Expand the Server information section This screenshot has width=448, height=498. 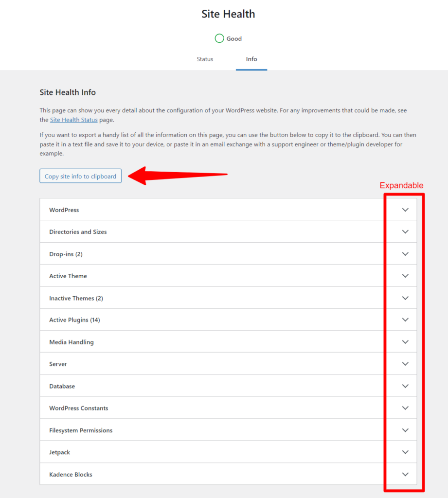[x=405, y=364]
